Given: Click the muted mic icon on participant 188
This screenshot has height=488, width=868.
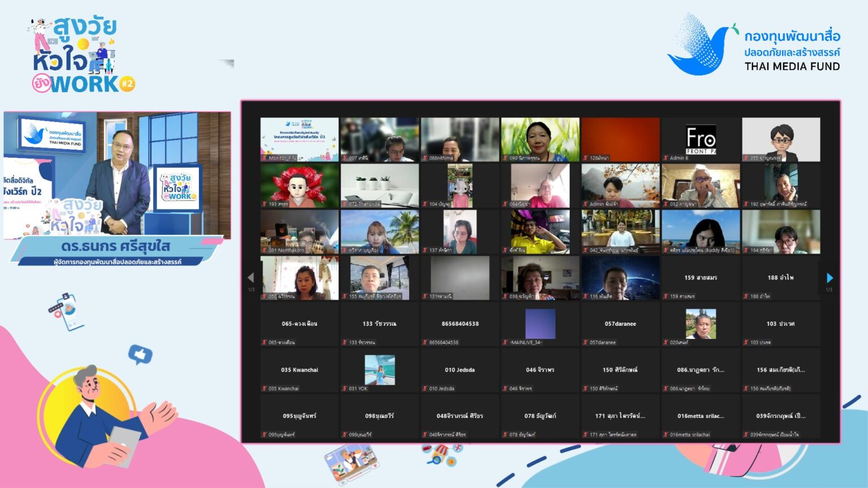Looking at the screenshot, I should point(745,296).
